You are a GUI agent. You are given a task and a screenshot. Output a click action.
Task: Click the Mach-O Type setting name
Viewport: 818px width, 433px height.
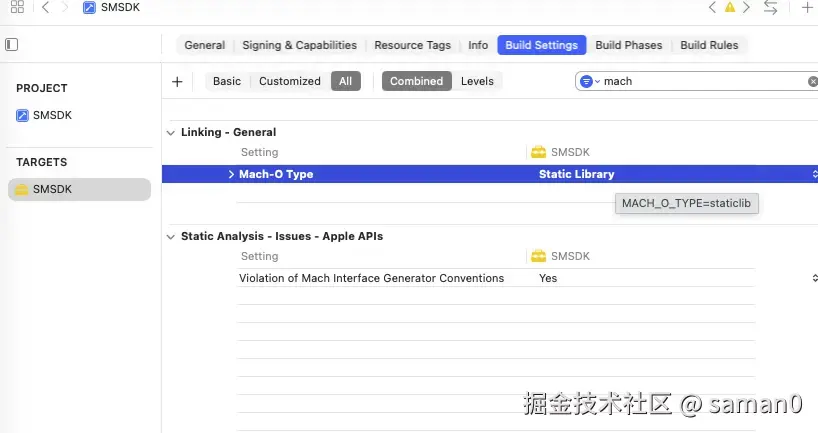(276, 174)
